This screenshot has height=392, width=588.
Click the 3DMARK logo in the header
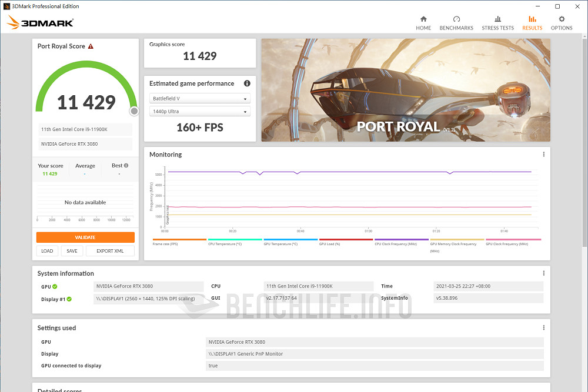[x=40, y=22]
